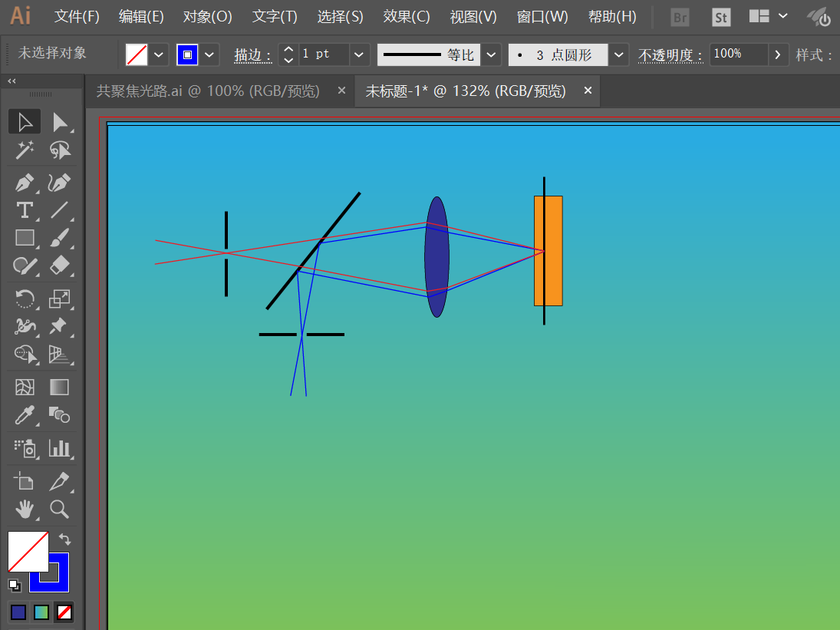The image size is (840, 630).
Task: Click the 不透明度 opacity link
Action: [670, 54]
